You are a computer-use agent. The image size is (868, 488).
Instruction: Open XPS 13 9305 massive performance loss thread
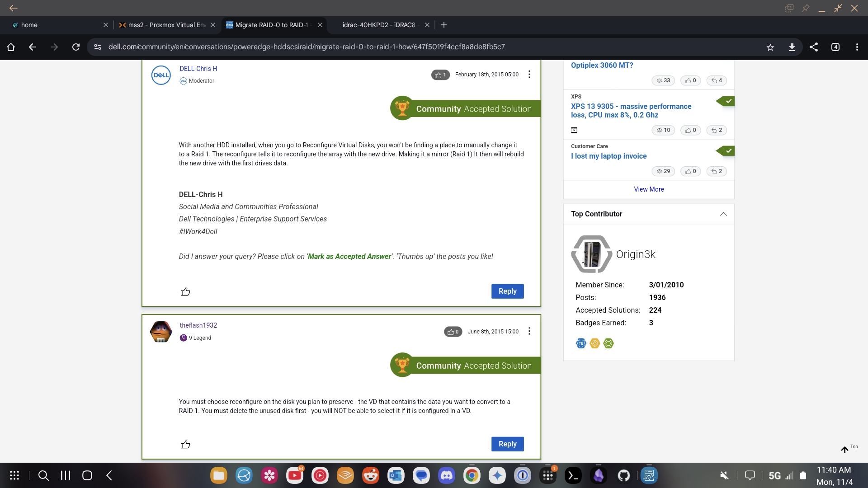pos(631,111)
